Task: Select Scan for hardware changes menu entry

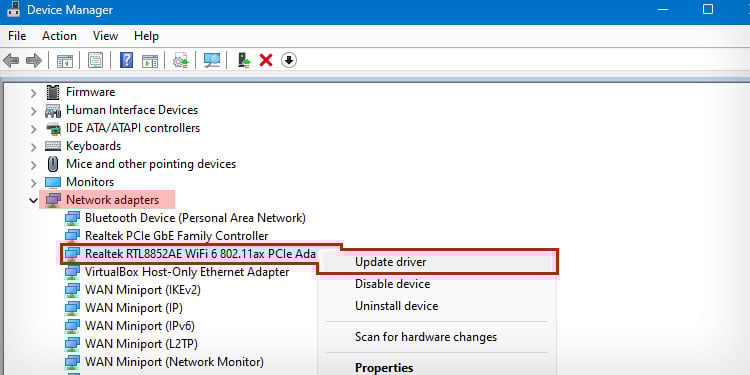Action: (437, 337)
